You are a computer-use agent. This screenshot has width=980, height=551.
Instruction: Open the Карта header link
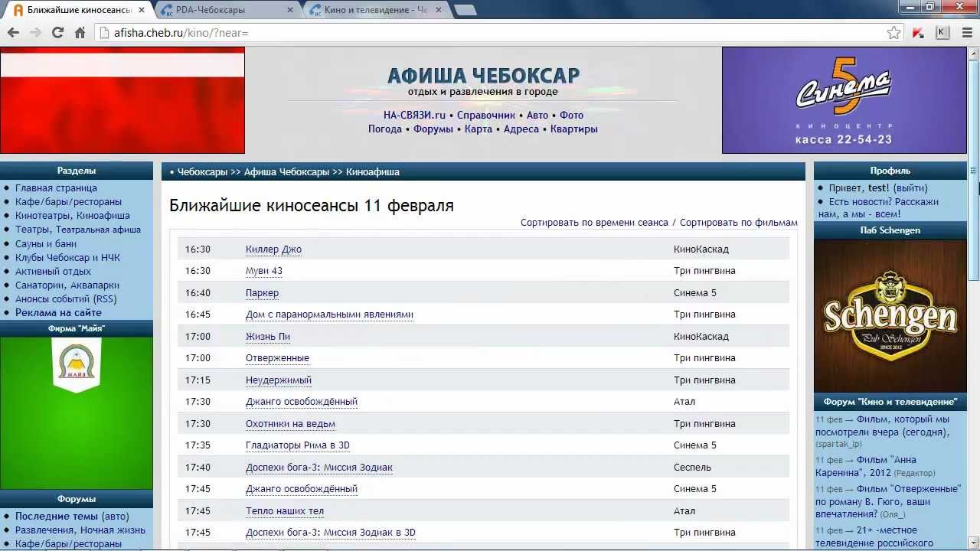479,129
